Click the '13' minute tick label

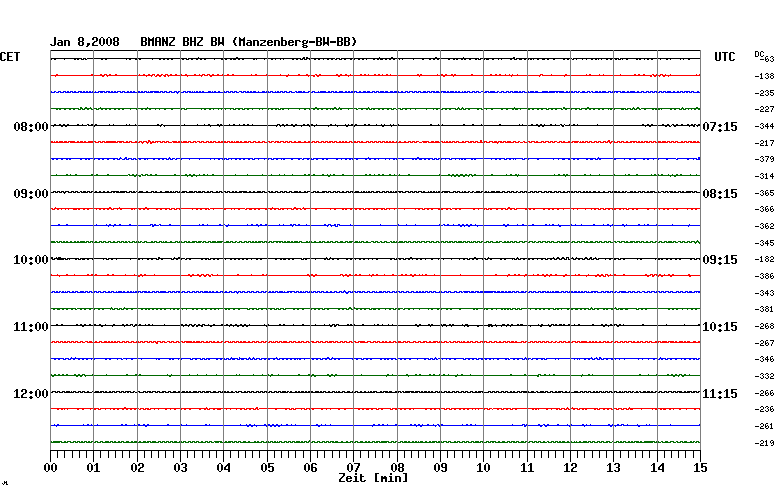point(613,467)
